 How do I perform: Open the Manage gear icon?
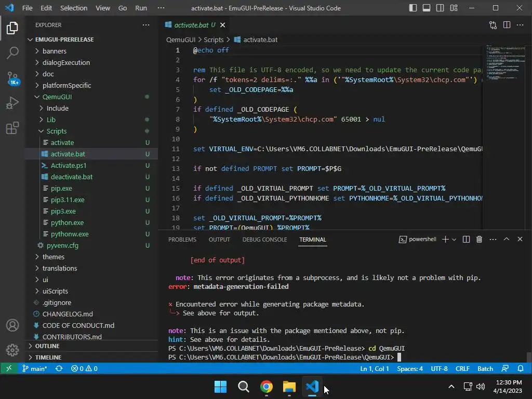click(x=12, y=350)
